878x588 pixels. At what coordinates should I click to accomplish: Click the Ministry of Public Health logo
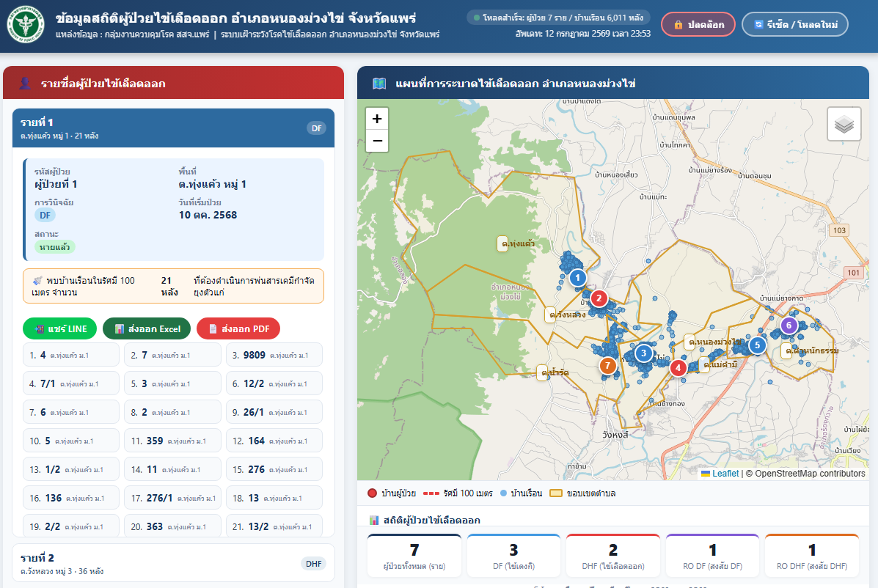coord(26,25)
